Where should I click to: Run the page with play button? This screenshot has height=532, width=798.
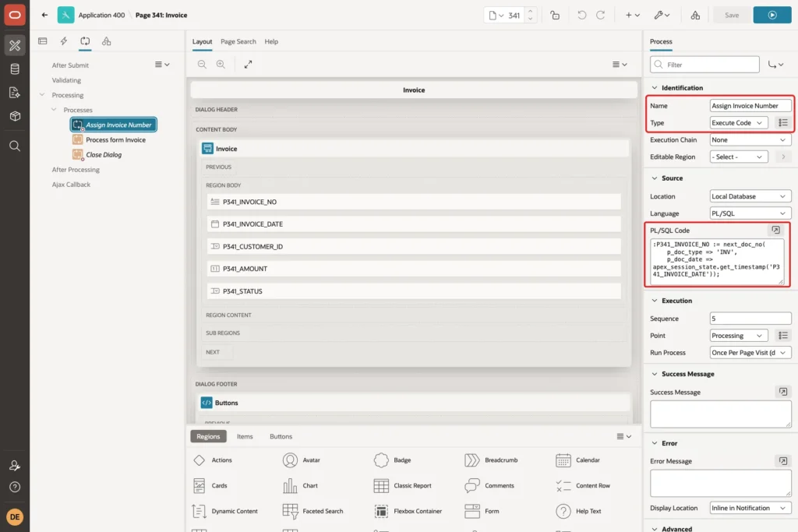[772, 16]
